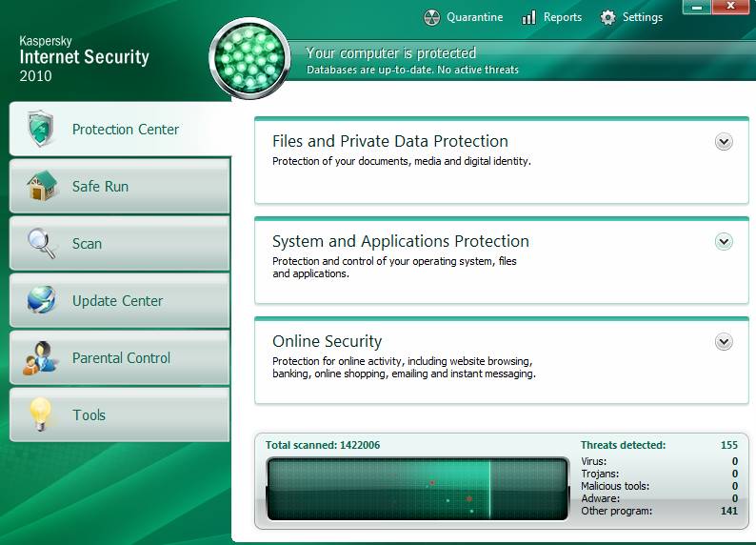Click the Virus: count row
Screen dimensions: 756x545
[659, 461]
